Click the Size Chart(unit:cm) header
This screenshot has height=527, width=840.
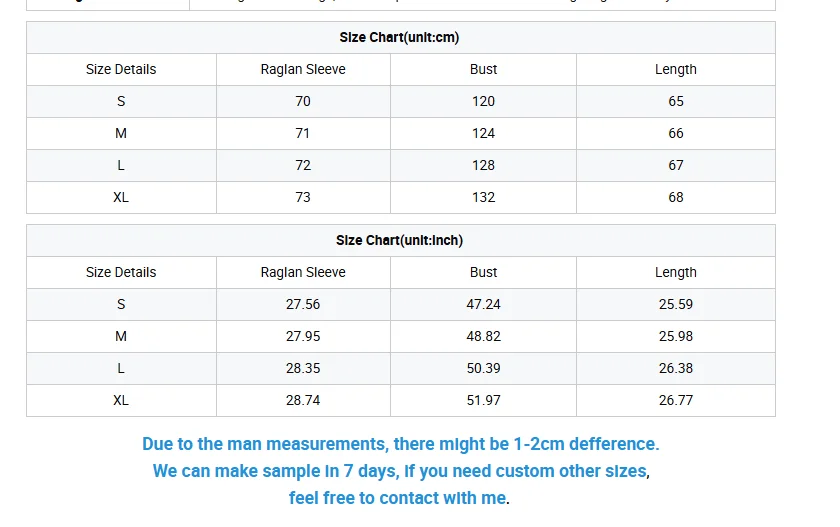(399, 37)
